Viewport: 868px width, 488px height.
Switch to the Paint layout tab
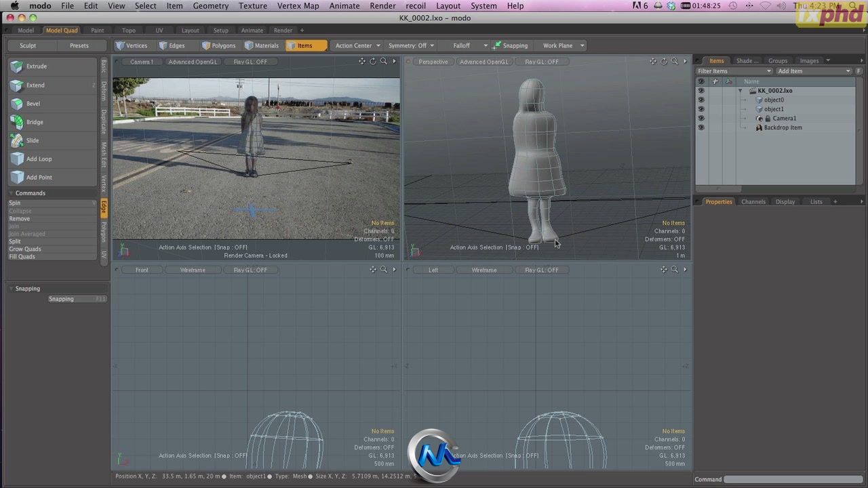pos(98,30)
